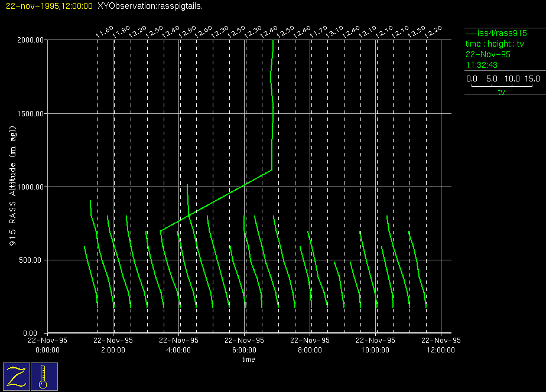Image resolution: width=546 pixels, height=392 pixels.
Task: Click the 15.0 mark on tv scale
Action: 532,79
